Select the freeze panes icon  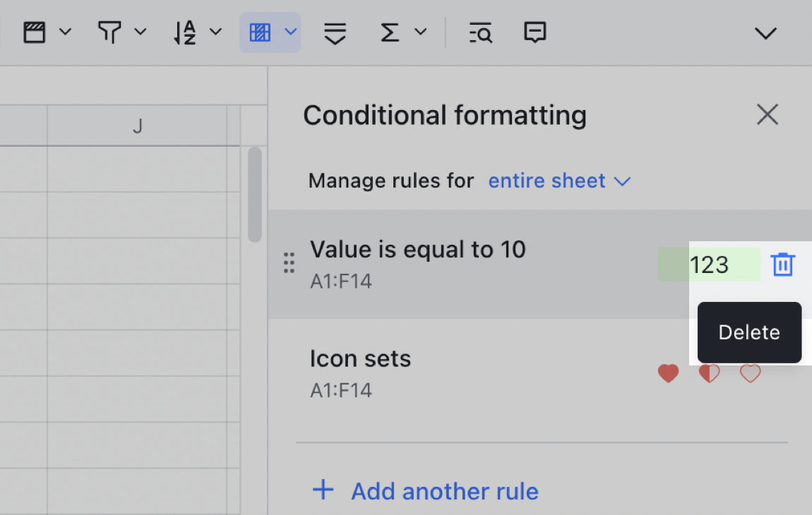(35, 32)
